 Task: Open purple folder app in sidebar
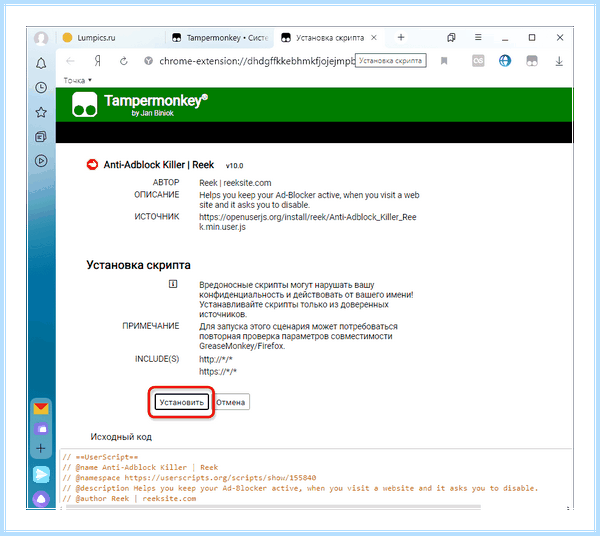[41, 429]
